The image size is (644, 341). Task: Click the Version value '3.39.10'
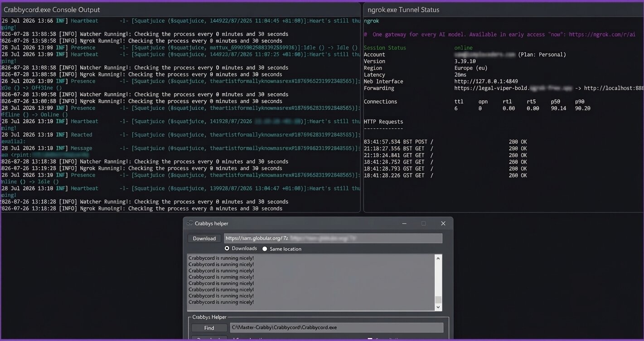click(x=465, y=61)
